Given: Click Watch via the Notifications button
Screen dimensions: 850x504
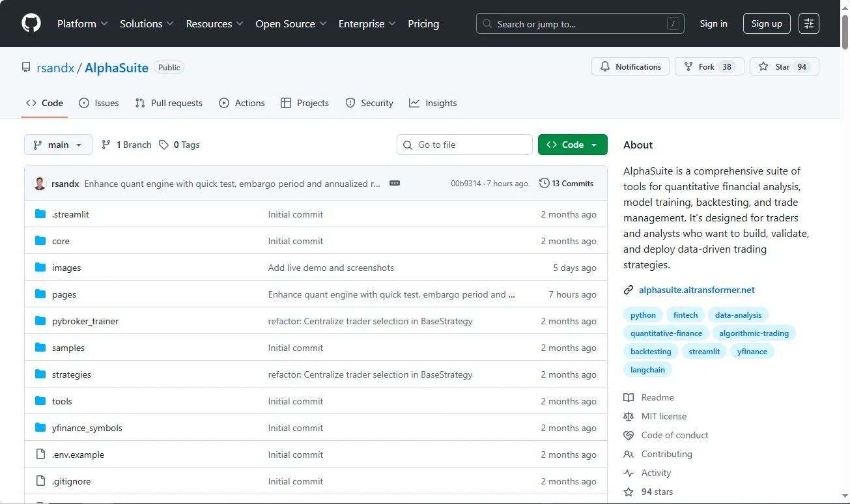Looking at the screenshot, I should (630, 66).
